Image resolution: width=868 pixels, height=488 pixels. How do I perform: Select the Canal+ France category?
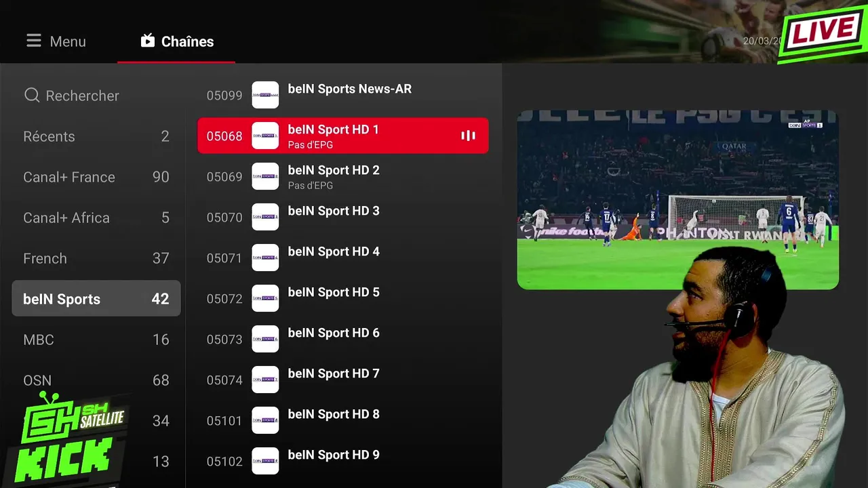tap(96, 177)
